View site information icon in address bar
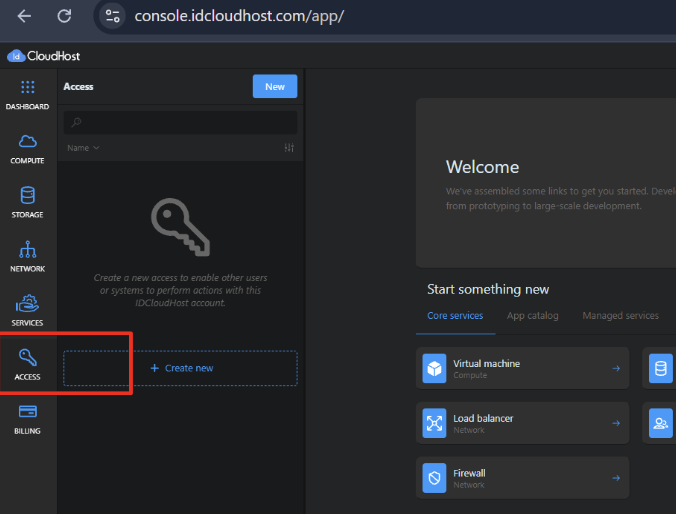The width and height of the screenshot is (676, 514). point(113,16)
